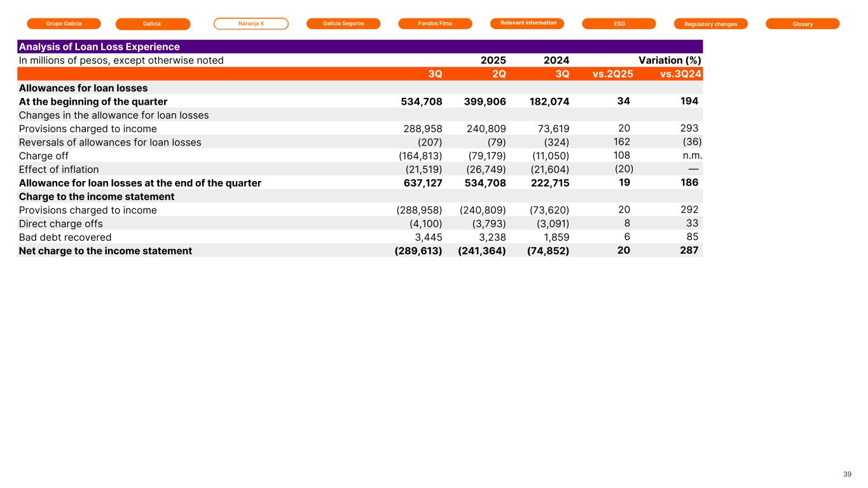
Task: Open the Regulatory changes tab
Action: click(710, 24)
